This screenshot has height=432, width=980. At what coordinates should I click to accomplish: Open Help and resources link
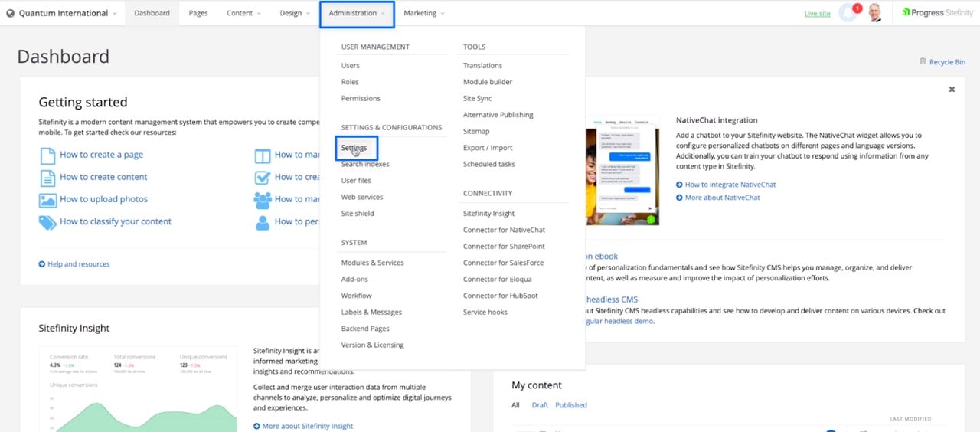pyautogui.click(x=74, y=264)
